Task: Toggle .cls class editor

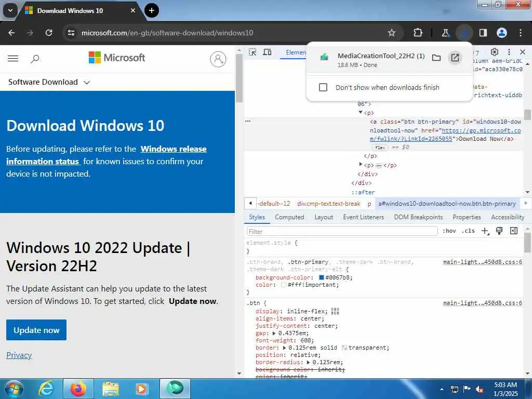Action: tap(468, 231)
